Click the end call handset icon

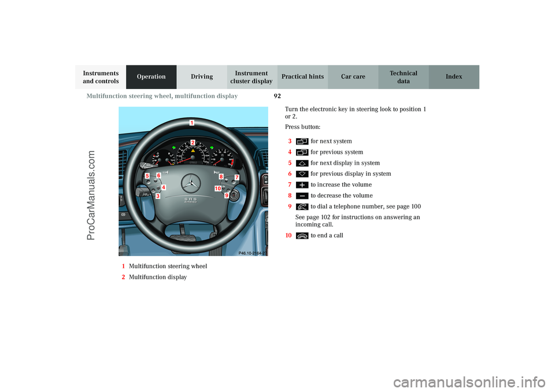tap(302, 236)
